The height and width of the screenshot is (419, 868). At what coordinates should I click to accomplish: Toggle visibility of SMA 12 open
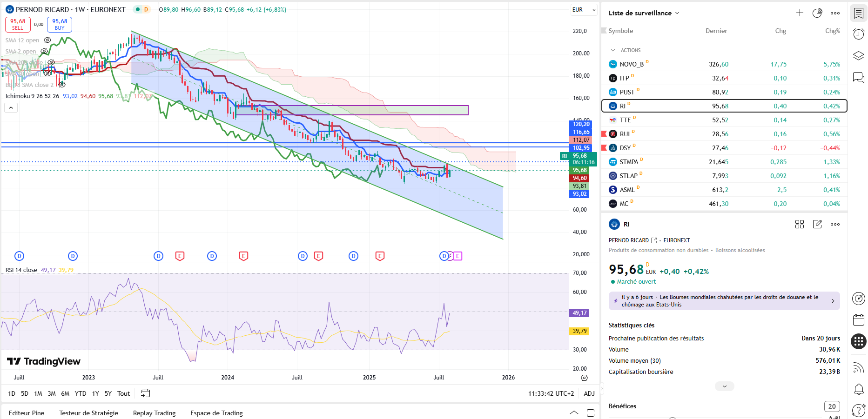tap(47, 40)
